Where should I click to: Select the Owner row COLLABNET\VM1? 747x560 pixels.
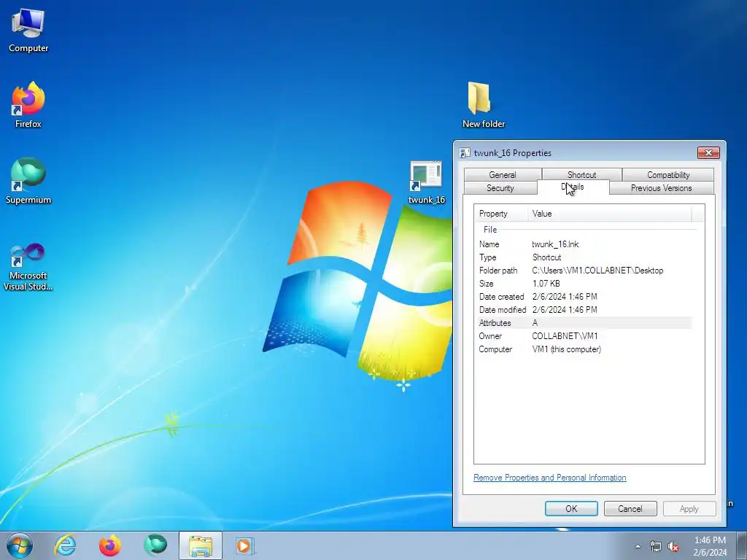tap(584, 335)
